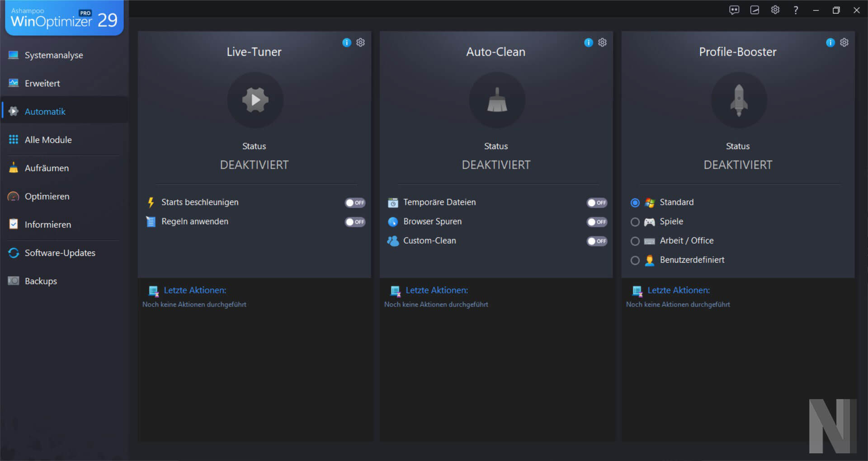Viewport: 868px width, 461px height.
Task: Open main settings gear in title bar
Action: (x=775, y=10)
